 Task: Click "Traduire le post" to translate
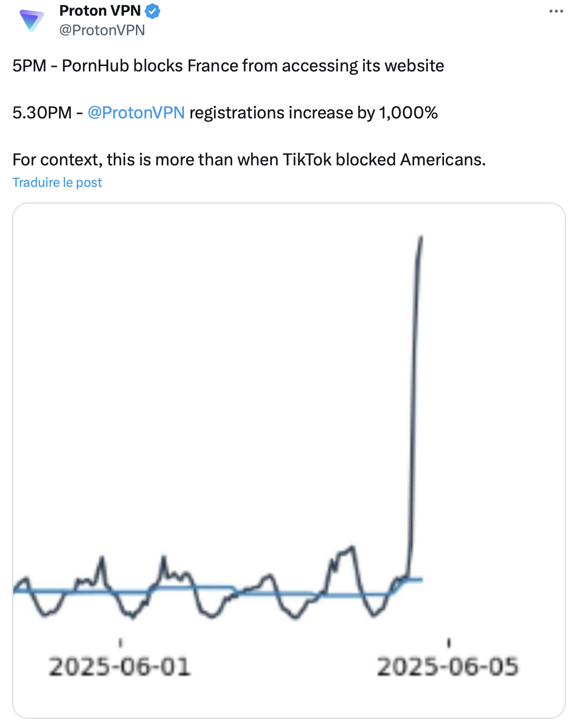coord(57,182)
